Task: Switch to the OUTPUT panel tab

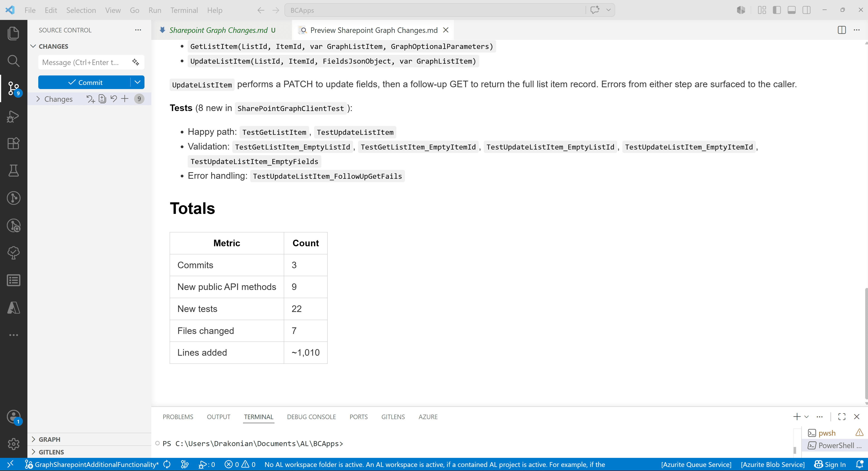Action: (218, 417)
